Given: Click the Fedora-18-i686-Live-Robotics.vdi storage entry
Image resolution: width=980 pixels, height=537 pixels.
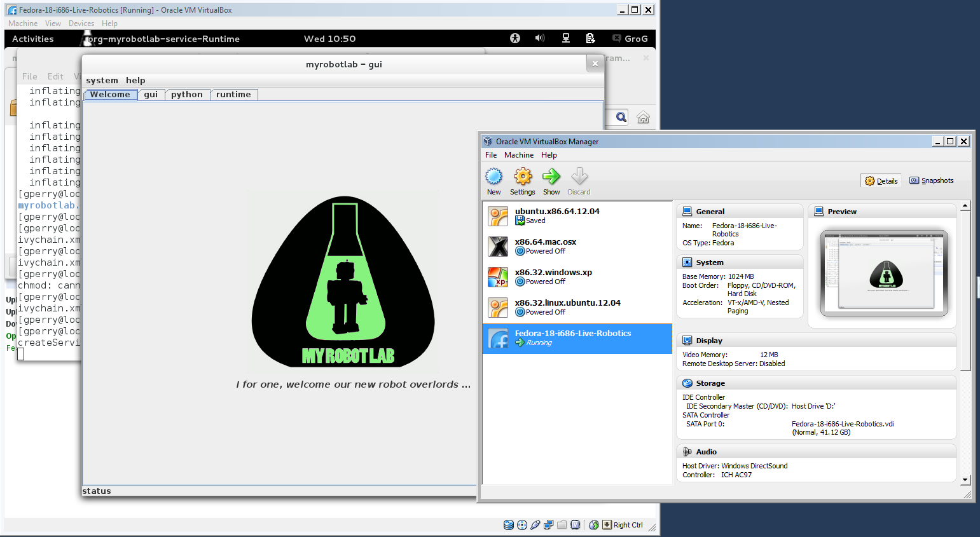Looking at the screenshot, I should coord(842,424).
